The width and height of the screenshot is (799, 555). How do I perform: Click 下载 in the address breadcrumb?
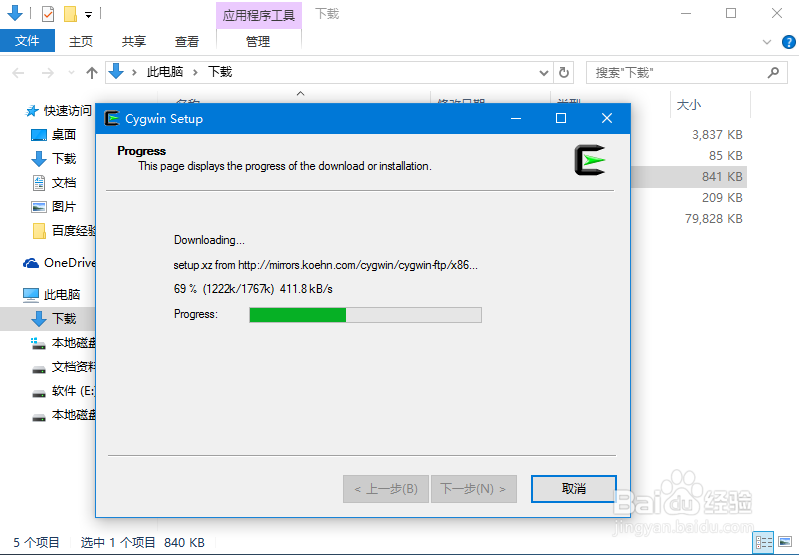[220, 72]
